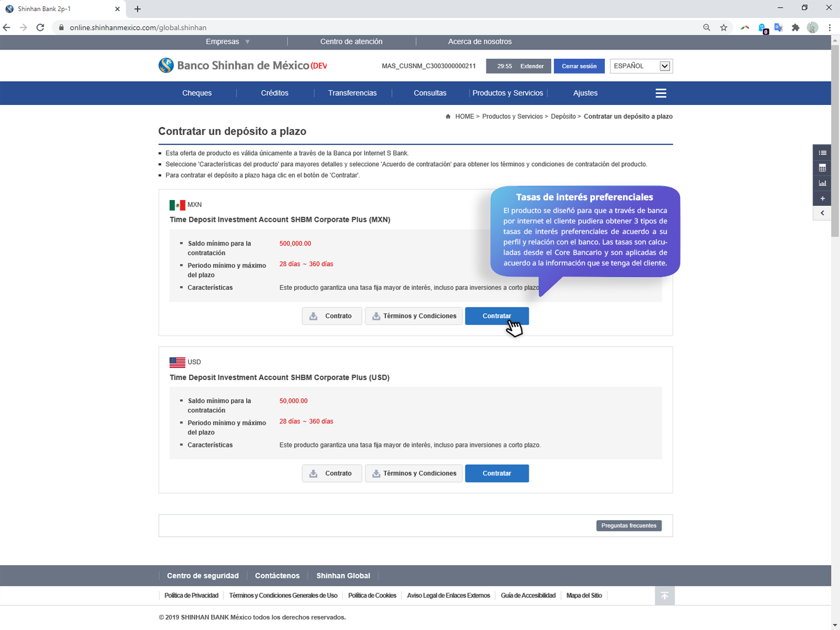Open Contáctenos footer link
The image size is (840, 630).
pos(277,576)
